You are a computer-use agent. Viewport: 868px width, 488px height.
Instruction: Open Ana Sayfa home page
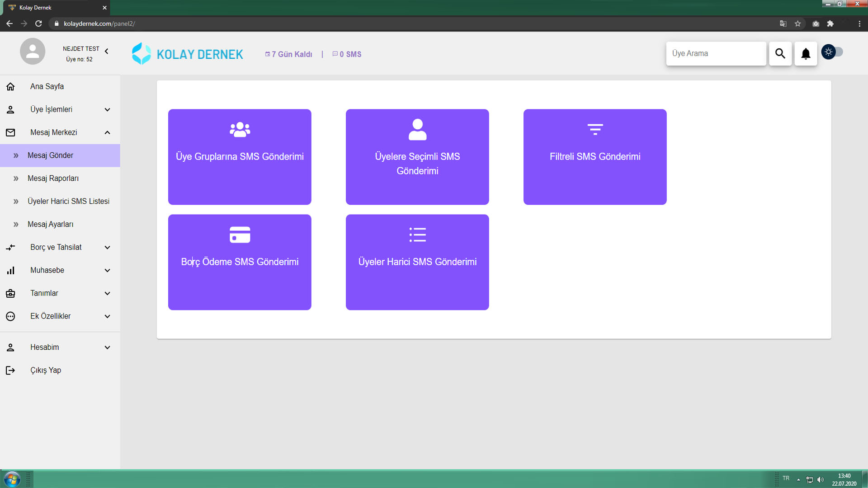[47, 86]
